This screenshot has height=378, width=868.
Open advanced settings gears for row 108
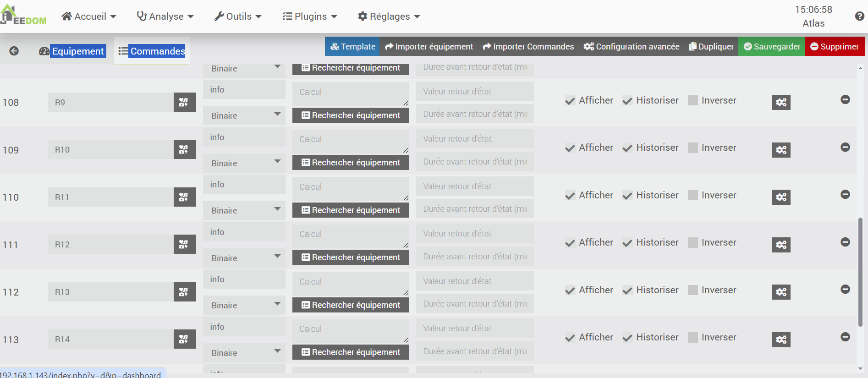pyautogui.click(x=781, y=102)
